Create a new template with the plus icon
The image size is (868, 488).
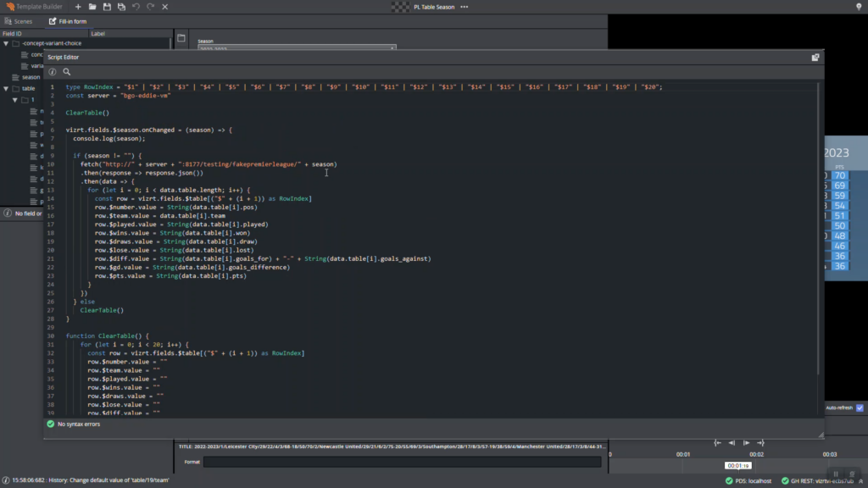coord(76,6)
